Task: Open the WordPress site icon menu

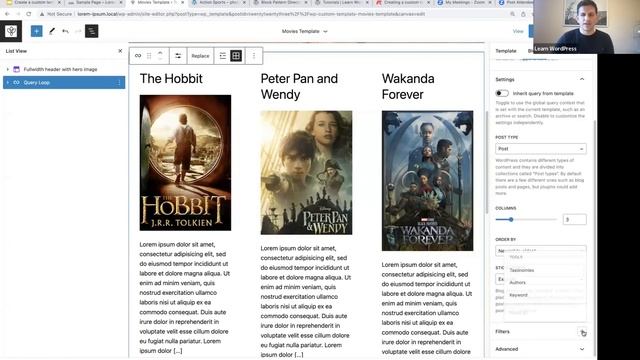Action: (x=11, y=31)
